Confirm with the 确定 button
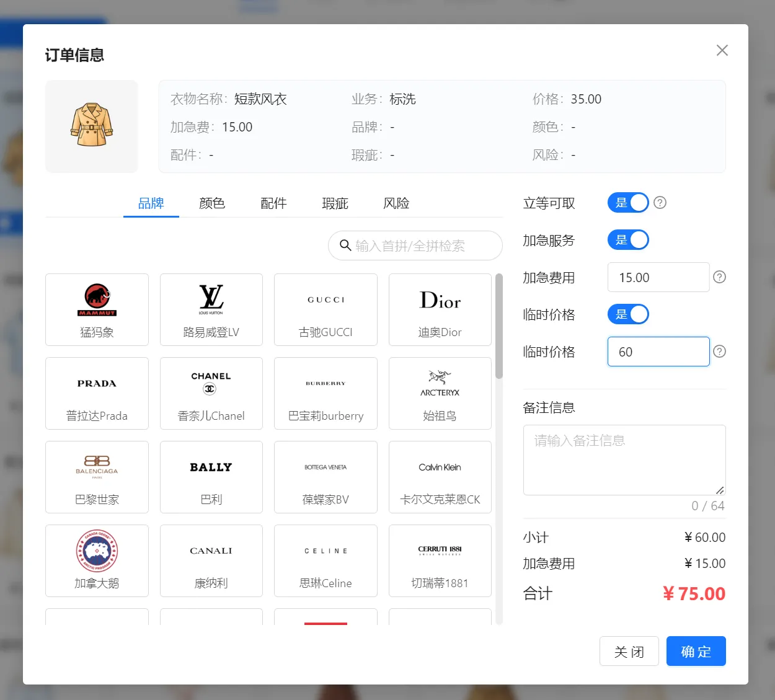This screenshot has width=775, height=700. coord(696,652)
